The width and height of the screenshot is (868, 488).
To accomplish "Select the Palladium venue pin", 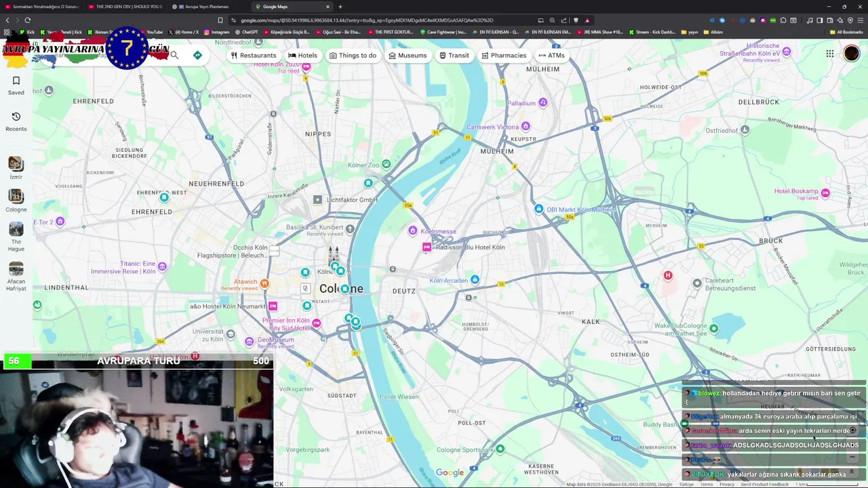I will (x=542, y=103).
